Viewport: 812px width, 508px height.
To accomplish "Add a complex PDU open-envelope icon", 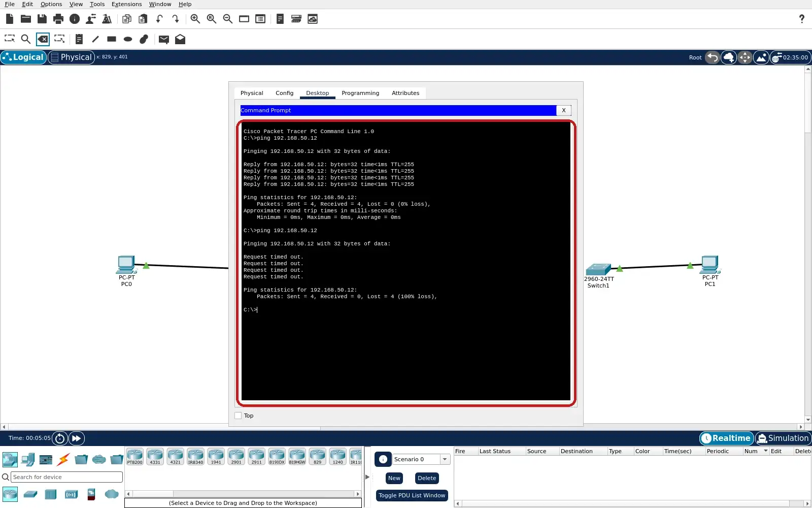I will click(180, 39).
